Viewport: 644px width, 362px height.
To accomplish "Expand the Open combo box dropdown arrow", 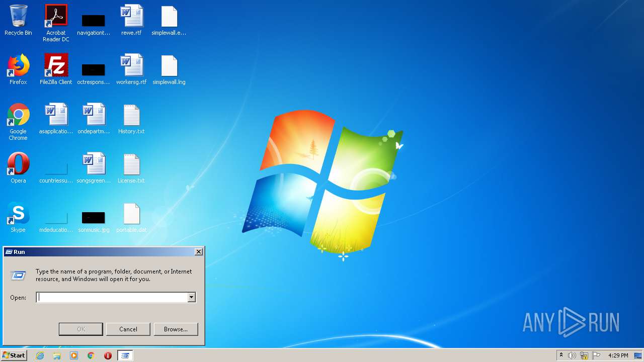I will [191, 298].
